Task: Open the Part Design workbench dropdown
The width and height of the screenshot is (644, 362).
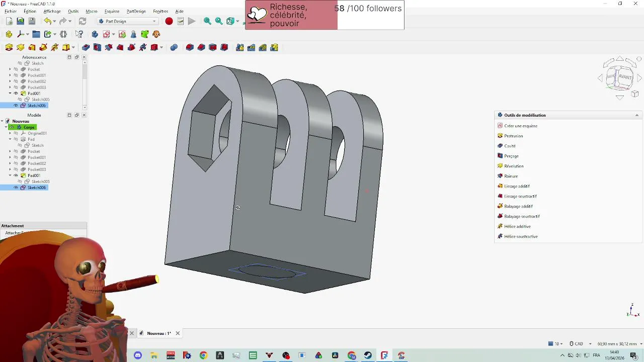Action: click(x=128, y=21)
